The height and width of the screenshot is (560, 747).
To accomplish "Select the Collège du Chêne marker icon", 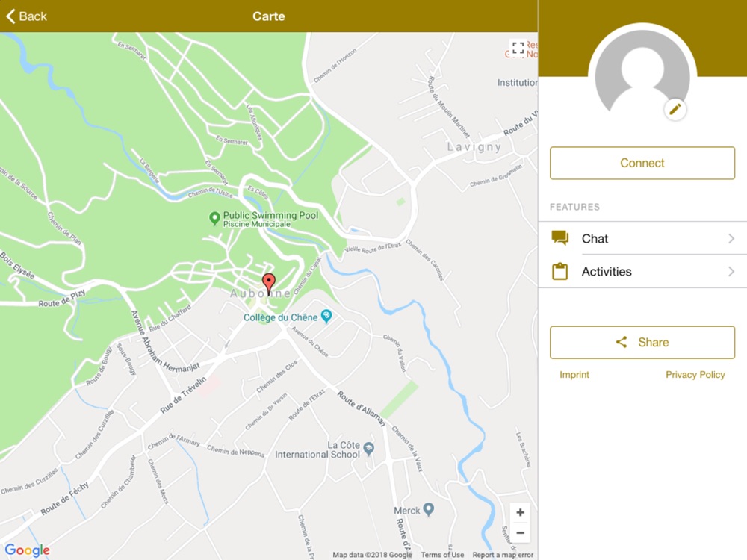I will tap(326, 316).
